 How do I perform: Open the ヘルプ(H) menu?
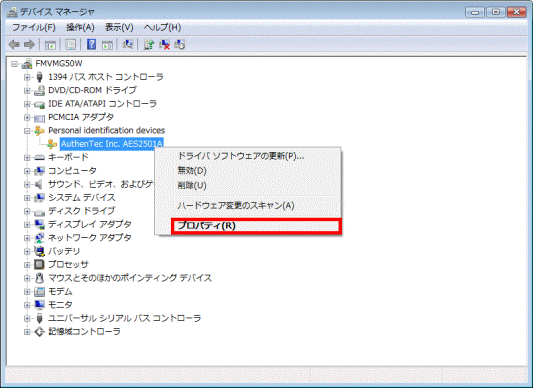(x=162, y=27)
